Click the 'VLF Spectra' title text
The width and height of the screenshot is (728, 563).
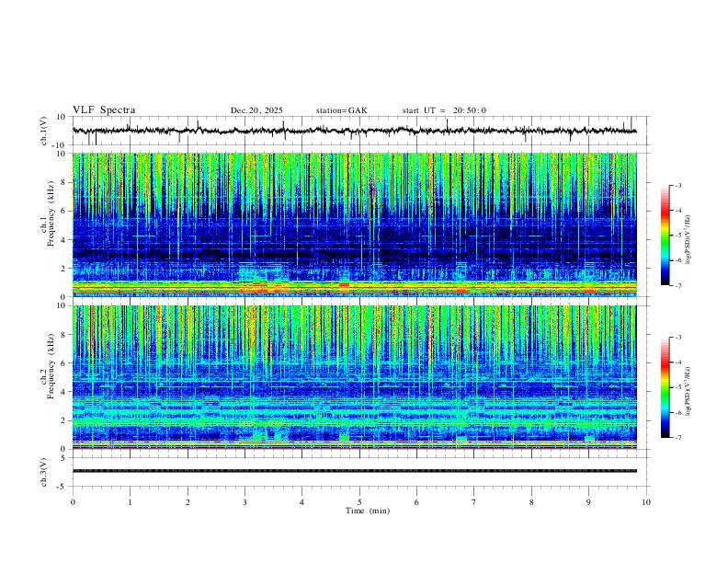[104, 110]
